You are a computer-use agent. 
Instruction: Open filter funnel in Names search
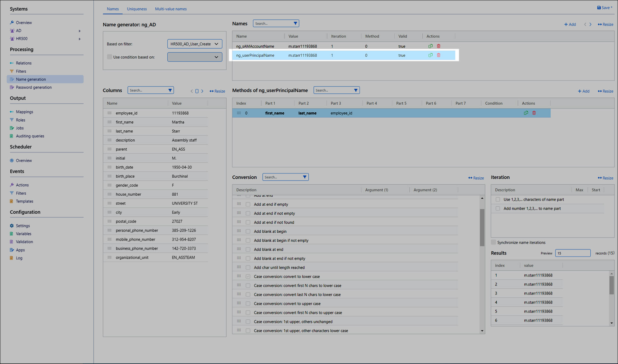(295, 23)
